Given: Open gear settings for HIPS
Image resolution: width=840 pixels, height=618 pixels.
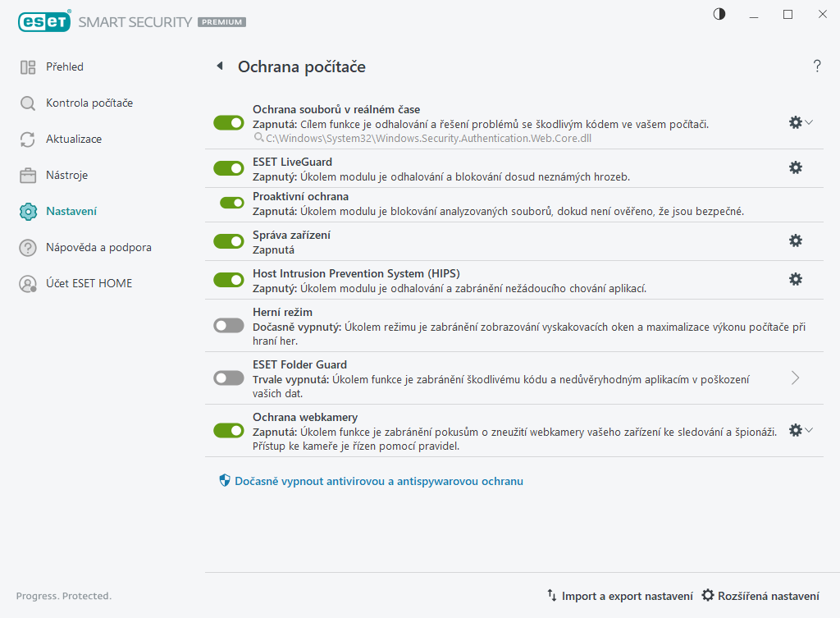Looking at the screenshot, I should (795, 279).
